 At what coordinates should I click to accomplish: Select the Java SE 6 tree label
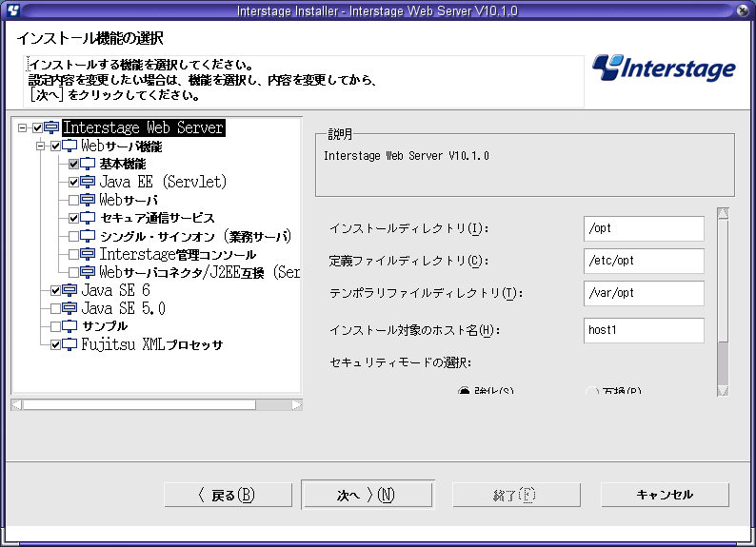click(116, 290)
